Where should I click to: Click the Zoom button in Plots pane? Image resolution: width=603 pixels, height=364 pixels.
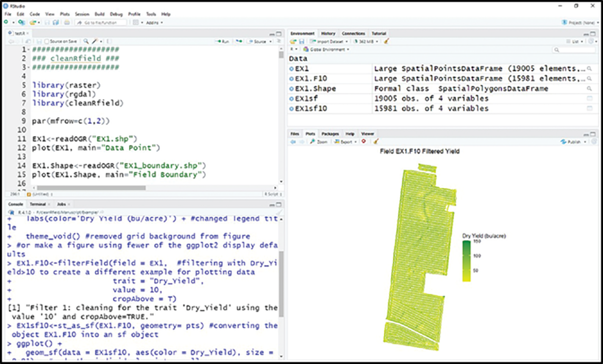click(319, 142)
